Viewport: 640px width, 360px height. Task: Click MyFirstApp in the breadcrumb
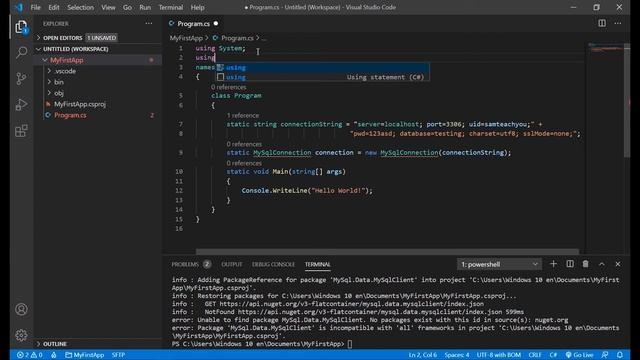(x=186, y=38)
